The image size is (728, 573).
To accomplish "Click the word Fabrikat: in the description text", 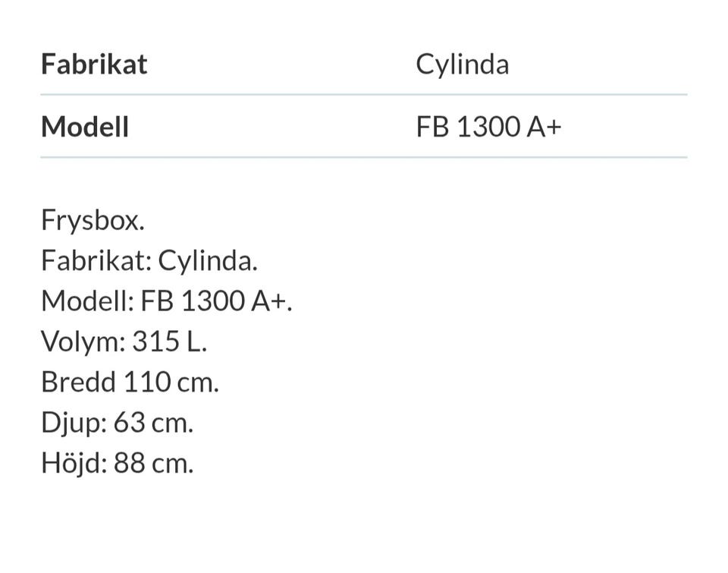I will [x=97, y=261].
